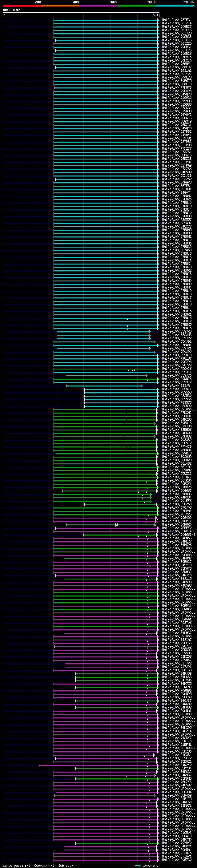Select the UniRef100_C1FDQ6 hit label

pos(177,494)
